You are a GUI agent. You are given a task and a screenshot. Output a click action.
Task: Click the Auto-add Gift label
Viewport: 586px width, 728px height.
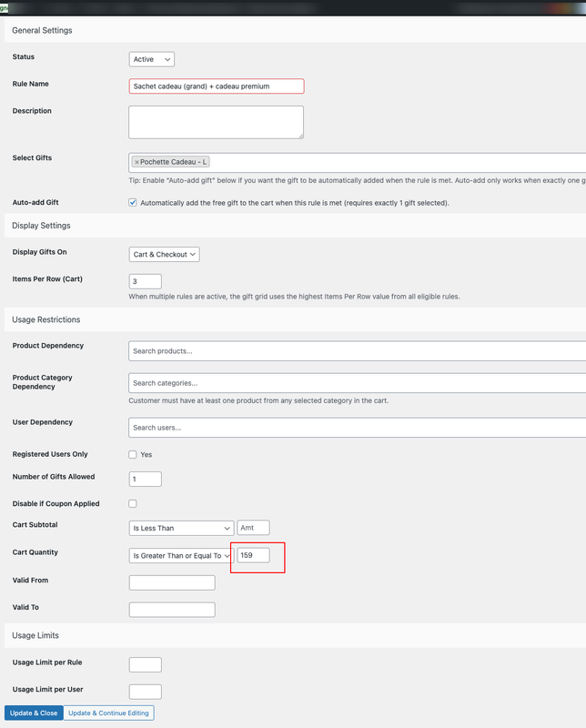(x=35, y=202)
